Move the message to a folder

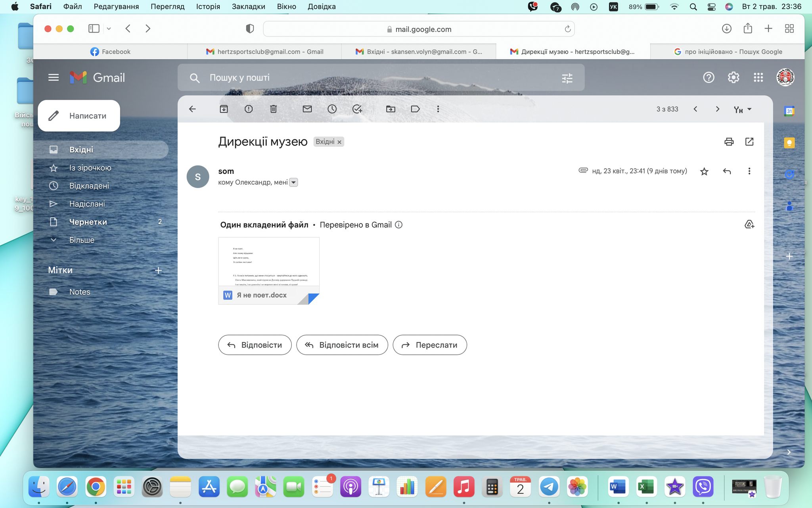(x=391, y=109)
